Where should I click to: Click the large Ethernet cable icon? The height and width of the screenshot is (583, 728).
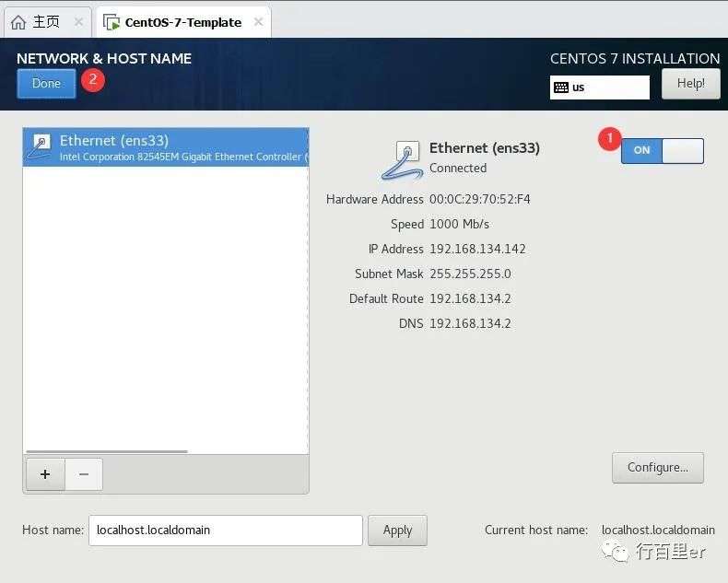(x=402, y=160)
